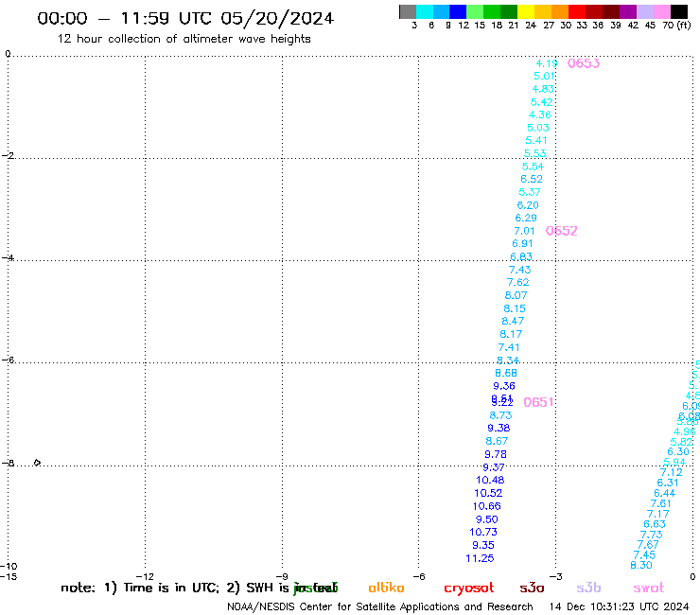Click the purple swatch in the color scale
Image resolution: width=700 pixels, height=615 pixels.
click(x=627, y=11)
